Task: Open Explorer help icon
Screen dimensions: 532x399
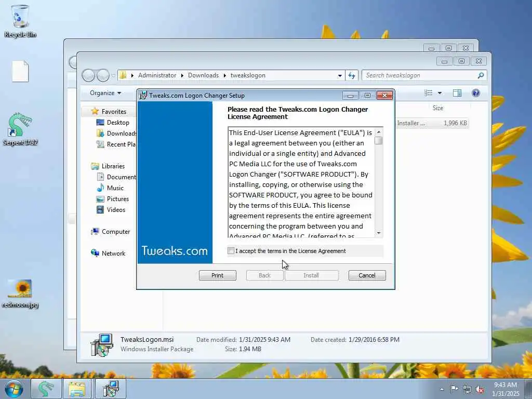Action: (x=476, y=93)
